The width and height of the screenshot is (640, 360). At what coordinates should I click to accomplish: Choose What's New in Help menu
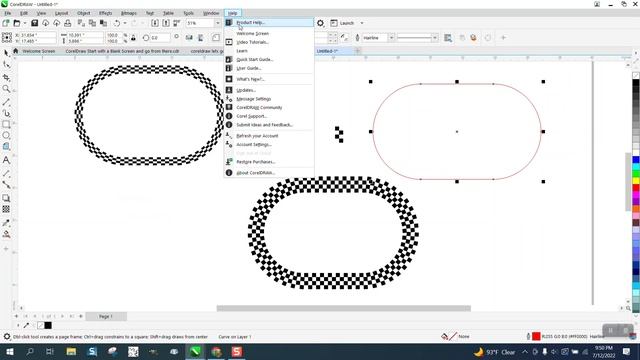click(269, 79)
